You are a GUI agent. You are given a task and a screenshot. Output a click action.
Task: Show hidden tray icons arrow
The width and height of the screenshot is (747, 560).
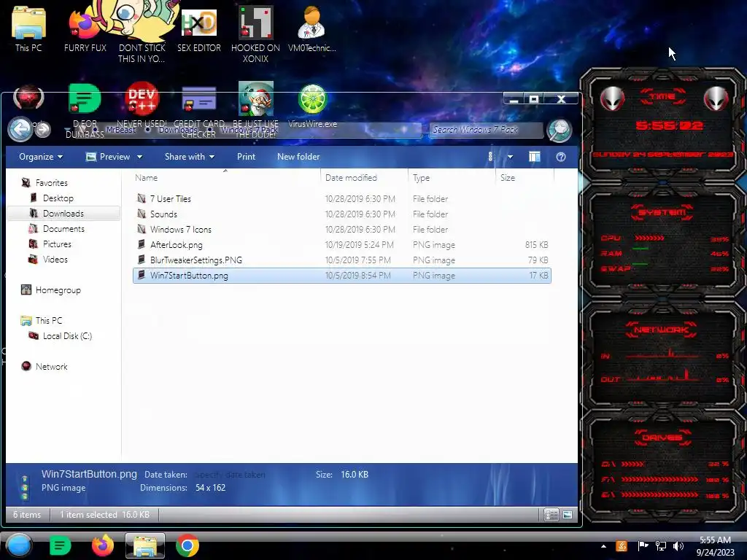click(603, 546)
